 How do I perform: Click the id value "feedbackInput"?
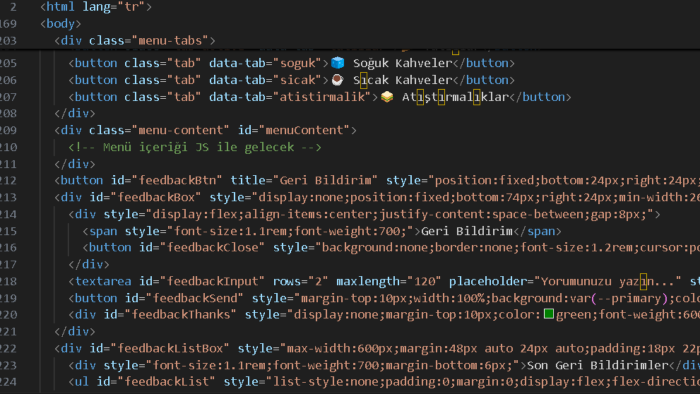coord(212,281)
